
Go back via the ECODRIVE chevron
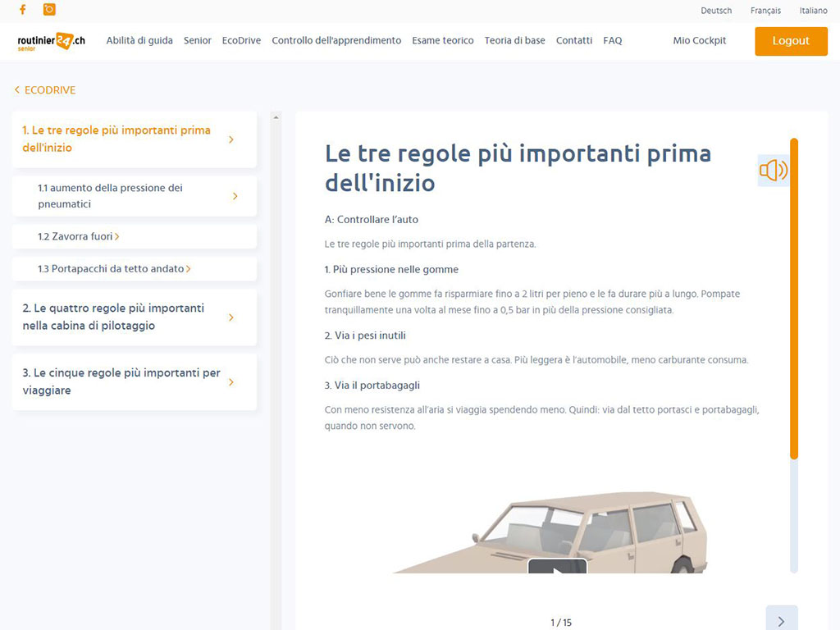pos(45,90)
